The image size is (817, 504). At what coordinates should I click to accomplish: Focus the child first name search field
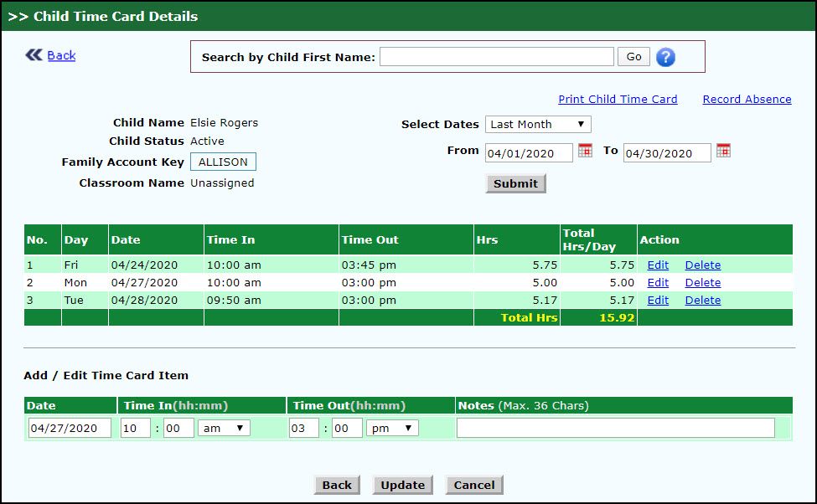(x=497, y=57)
